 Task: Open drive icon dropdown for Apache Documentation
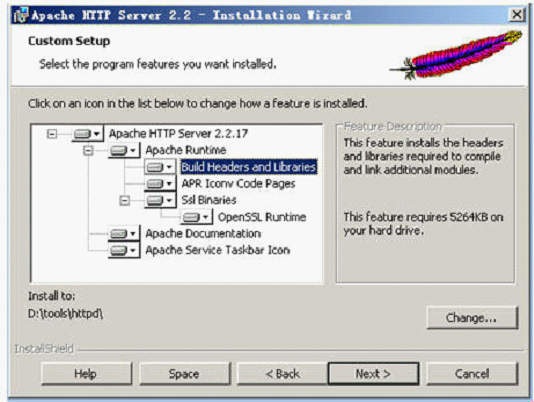click(124, 233)
